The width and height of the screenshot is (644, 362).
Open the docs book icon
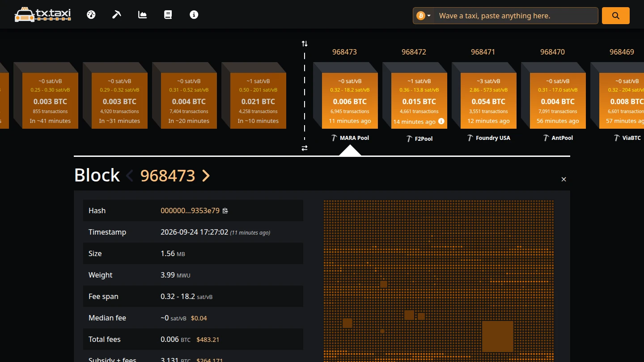click(x=168, y=15)
